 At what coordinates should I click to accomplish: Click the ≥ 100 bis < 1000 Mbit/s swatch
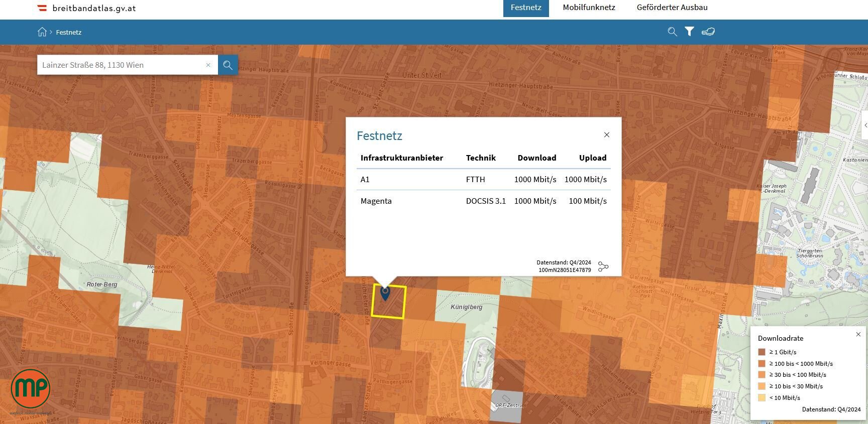click(x=762, y=364)
